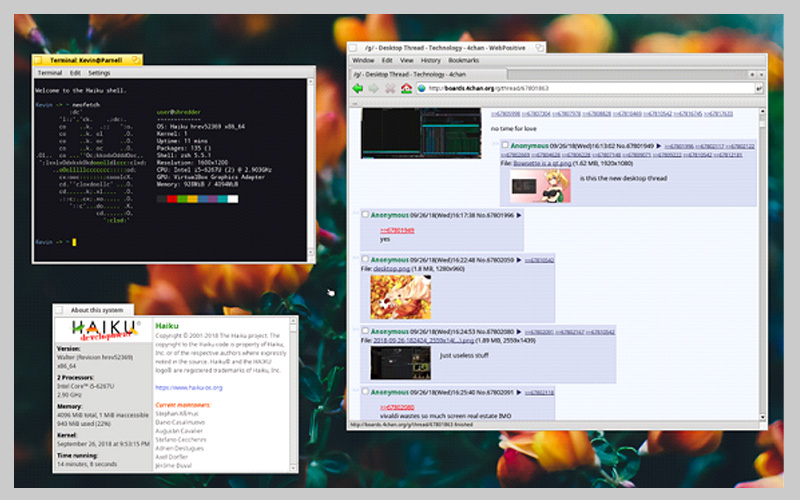800x500 pixels.
Task: Tick the checkbox for post No.67801996
Action: coord(366,215)
